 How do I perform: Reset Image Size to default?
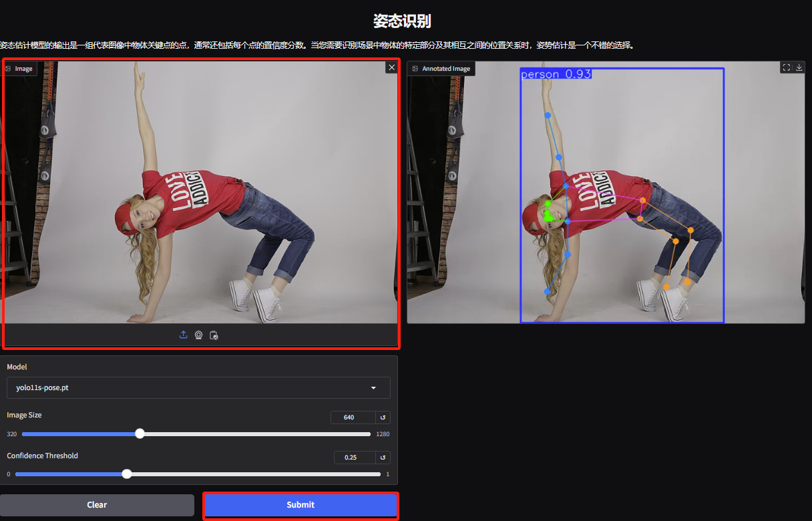[383, 417]
